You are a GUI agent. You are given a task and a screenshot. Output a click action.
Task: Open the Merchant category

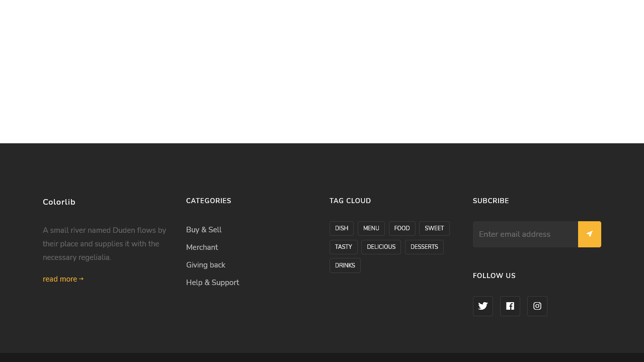202,247
